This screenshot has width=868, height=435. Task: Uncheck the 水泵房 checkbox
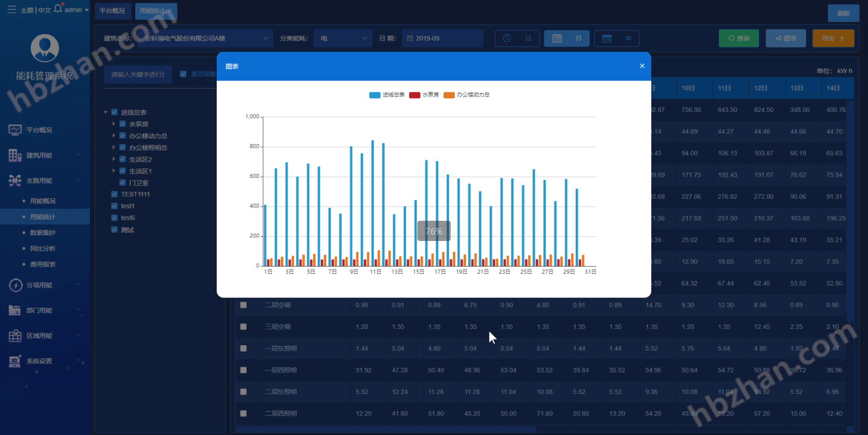tap(123, 124)
